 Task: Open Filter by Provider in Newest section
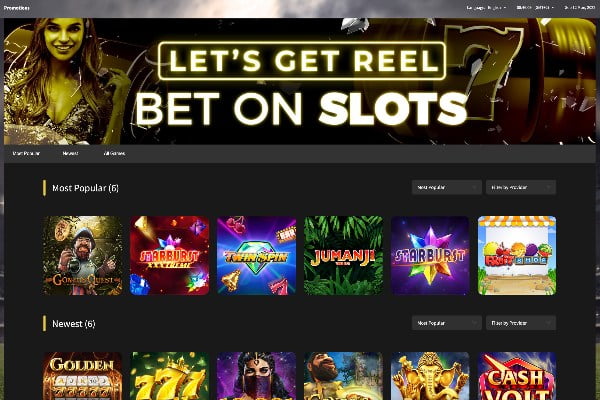(x=521, y=323)
